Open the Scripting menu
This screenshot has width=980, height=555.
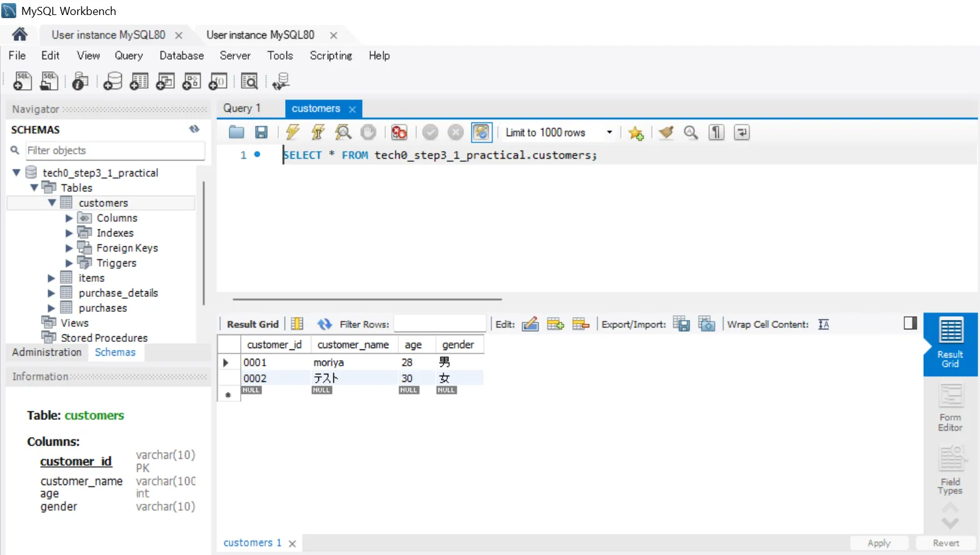click(x=331, y=56)
